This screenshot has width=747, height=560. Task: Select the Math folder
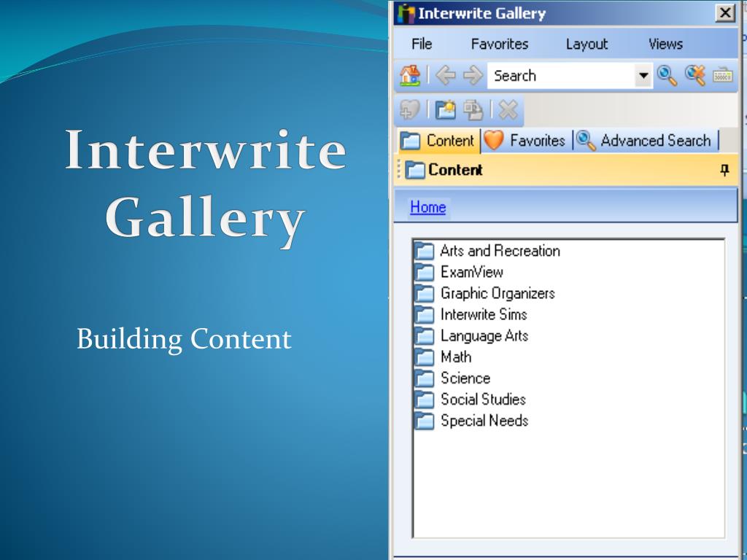(x=443, y=357)
